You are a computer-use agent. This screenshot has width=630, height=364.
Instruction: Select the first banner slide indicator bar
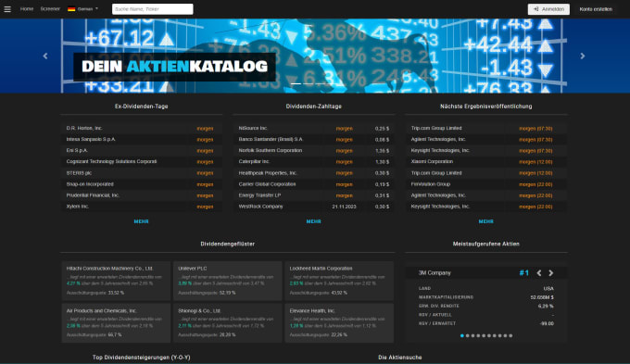[296, 83]
